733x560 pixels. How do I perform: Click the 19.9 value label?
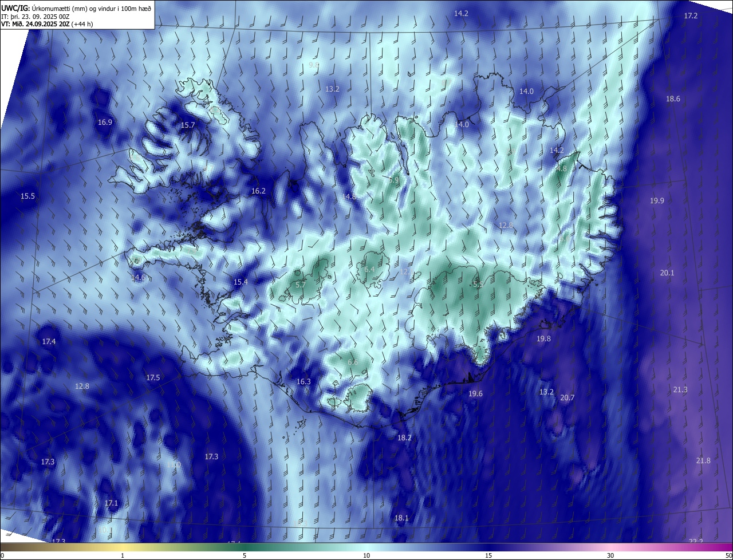tap(657, 200)
